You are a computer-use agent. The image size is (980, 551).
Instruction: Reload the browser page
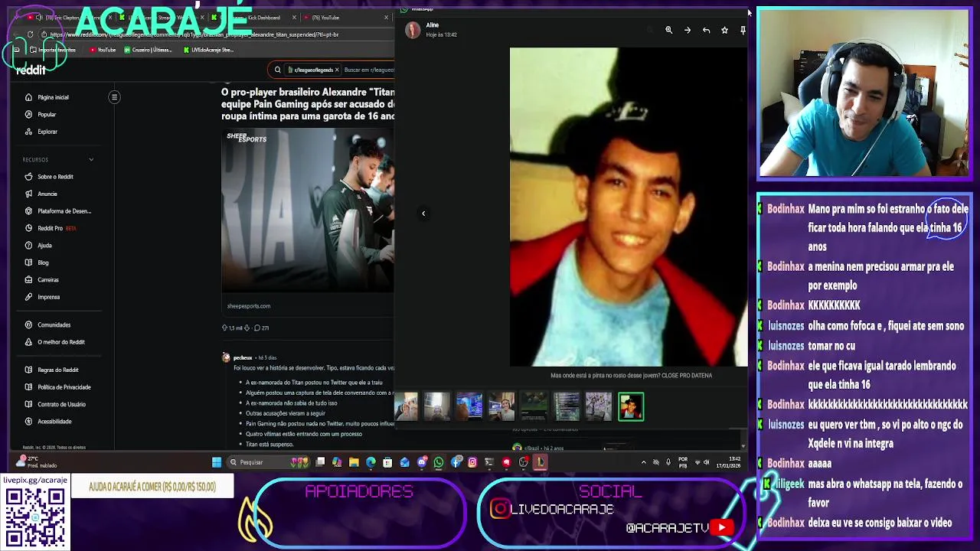click(30, 34)
